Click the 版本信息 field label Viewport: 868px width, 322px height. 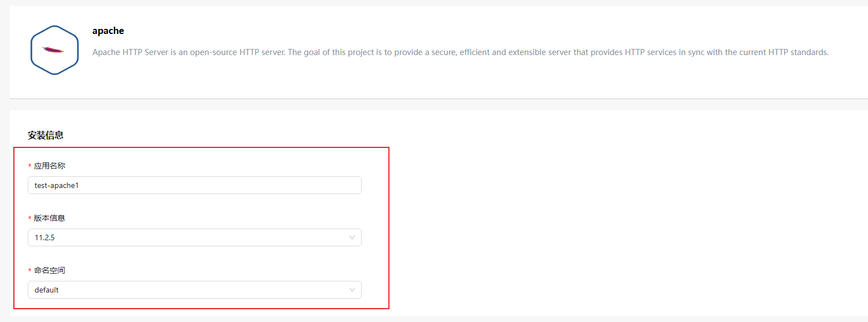(50, 218)
